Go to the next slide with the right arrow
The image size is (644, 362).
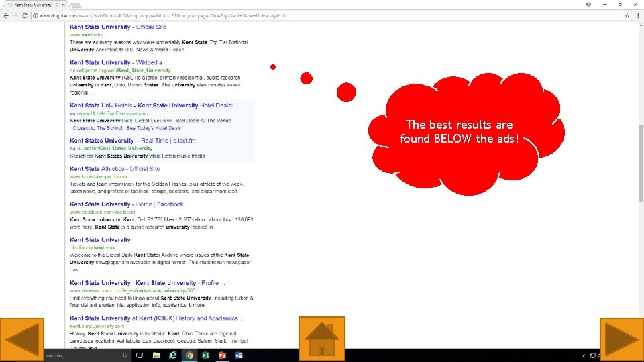(622, 339)
